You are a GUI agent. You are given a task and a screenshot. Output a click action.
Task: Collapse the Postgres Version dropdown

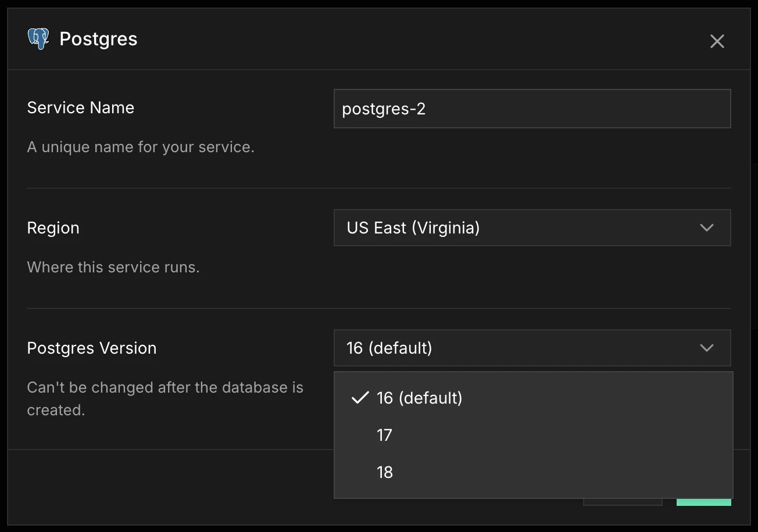pos(532,348)
